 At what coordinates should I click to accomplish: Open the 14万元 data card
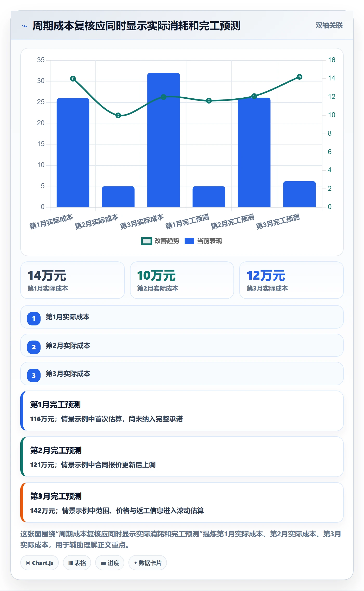[73, 280]
